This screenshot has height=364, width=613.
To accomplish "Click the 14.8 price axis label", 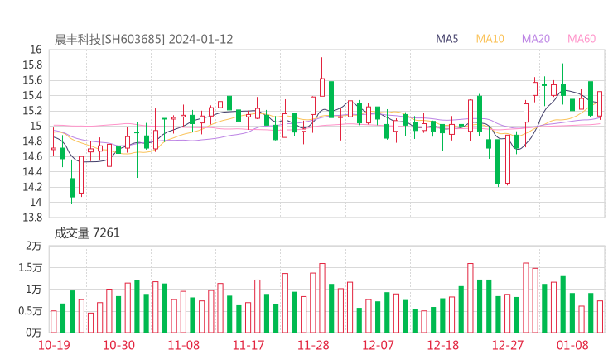I will click(x=32, y=141).
